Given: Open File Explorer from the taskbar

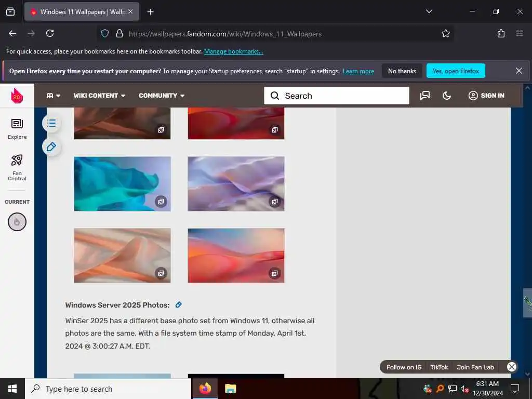Looking at the screenshot, I should point(230,389).
